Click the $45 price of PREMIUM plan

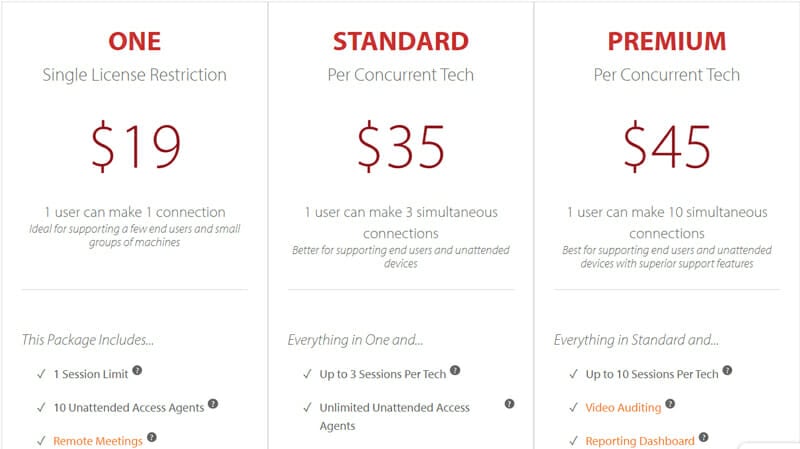[667, 146]
